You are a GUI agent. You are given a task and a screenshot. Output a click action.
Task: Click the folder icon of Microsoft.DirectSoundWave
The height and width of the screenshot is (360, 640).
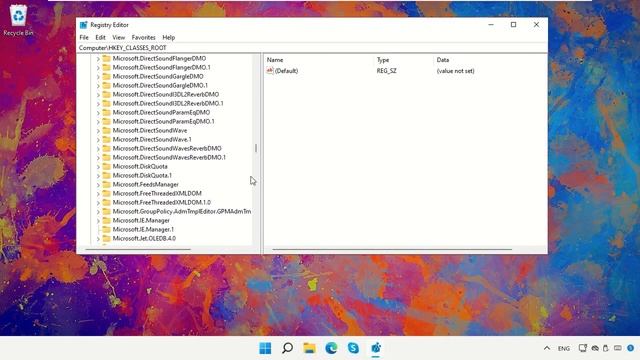107,131
